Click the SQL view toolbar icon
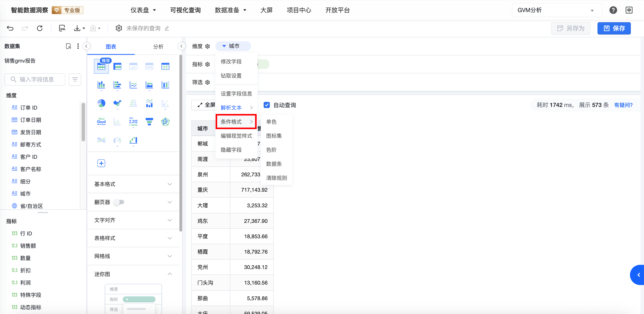Viewport: 644px width, 314px height. tap(62, 28)
